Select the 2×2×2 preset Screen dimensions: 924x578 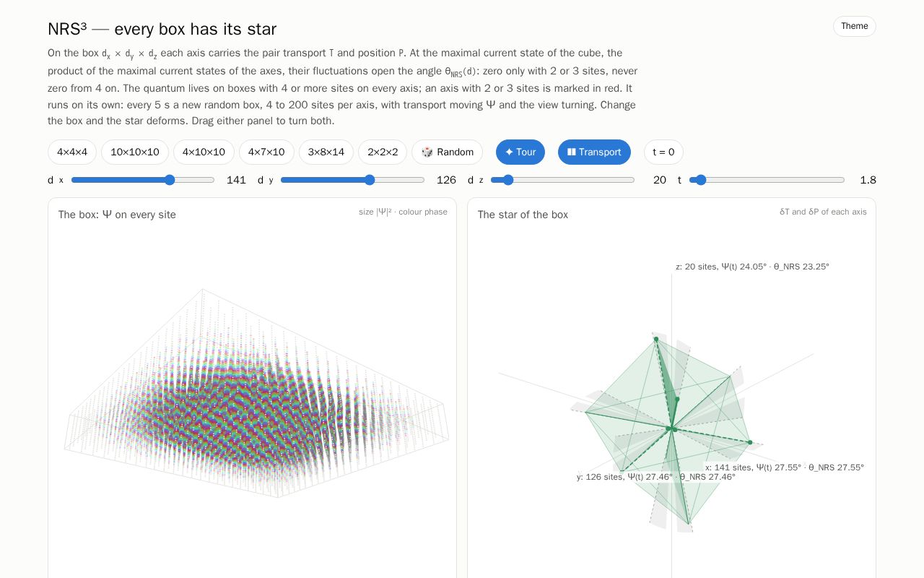pyautogui.click(x=383, y=152)
